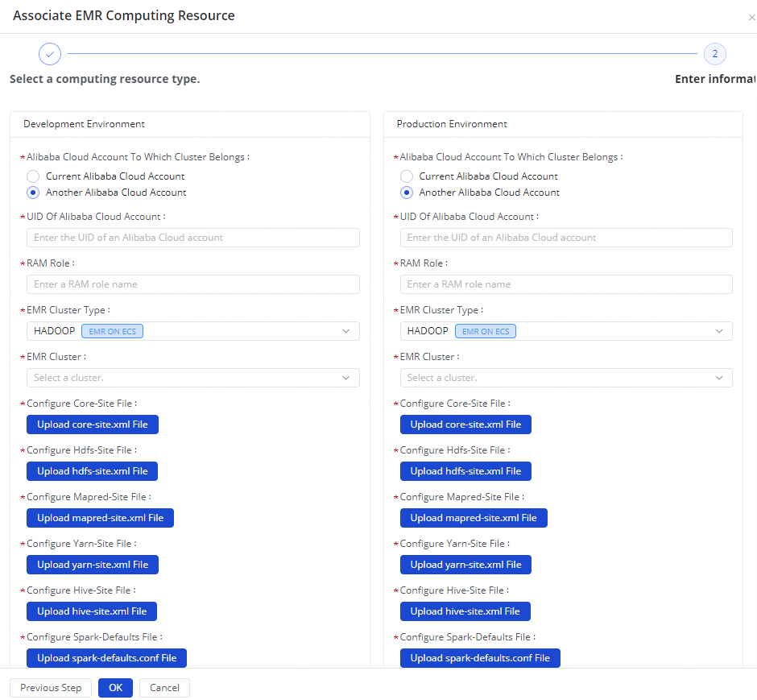Click EMR ON ECS tag in Development cluster type
Viewport: 757px width, 700px height.
pyautogui.click(x=113, y=331)
